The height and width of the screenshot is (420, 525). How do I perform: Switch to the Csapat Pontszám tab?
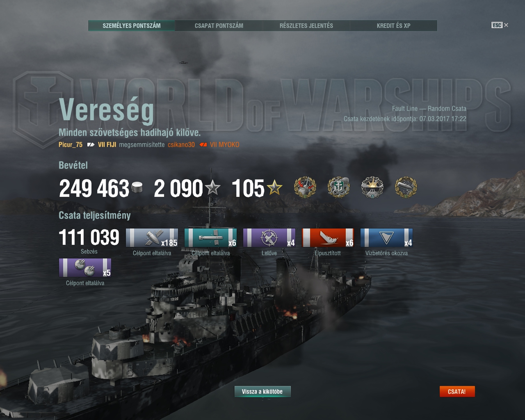[x=219, y=25]
